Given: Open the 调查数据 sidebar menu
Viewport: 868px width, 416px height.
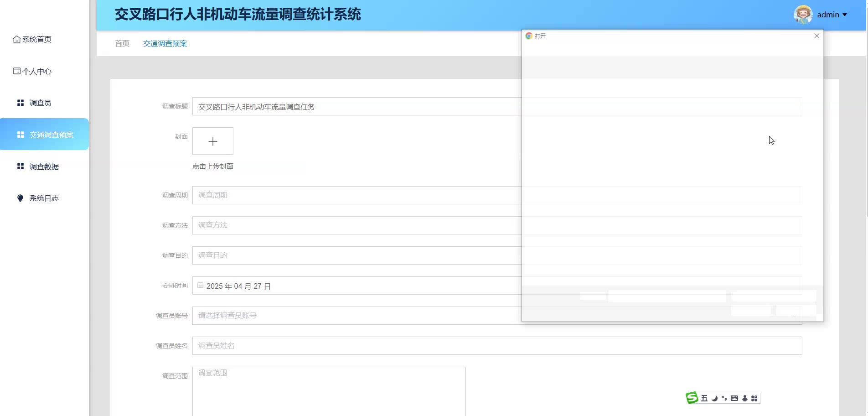Looking at the screenshot, I should (x=44, y=166).
